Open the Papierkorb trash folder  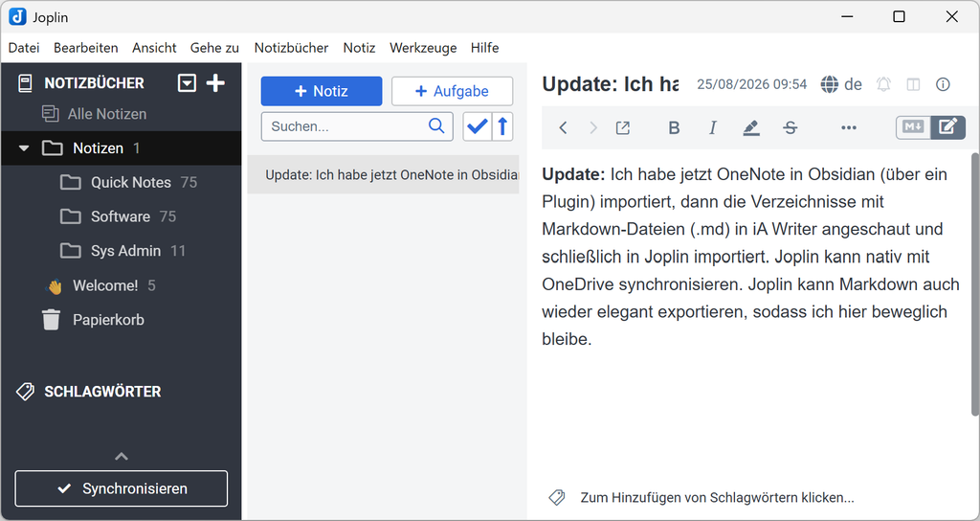click(x=122, y=320)
